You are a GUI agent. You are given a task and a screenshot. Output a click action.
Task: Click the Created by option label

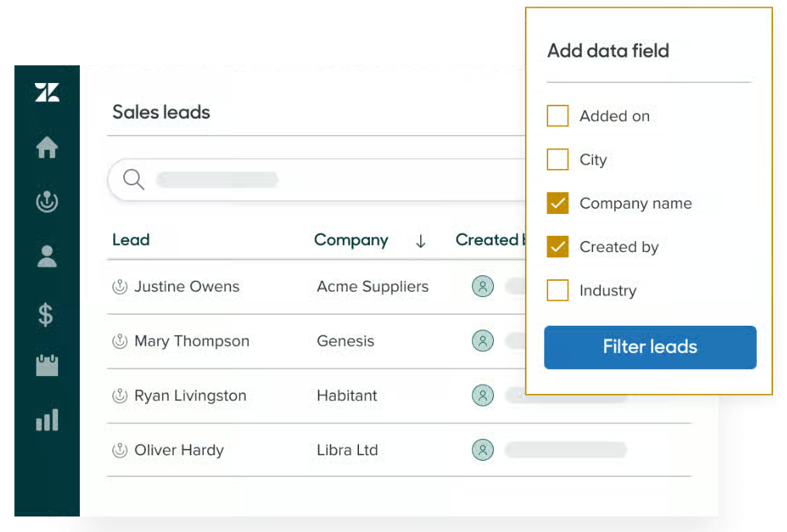(619, 247)
